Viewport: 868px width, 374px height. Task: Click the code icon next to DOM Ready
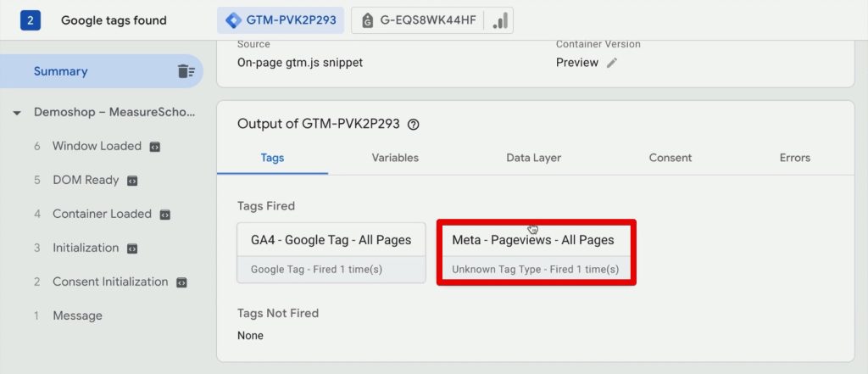click(x=131, y=181)
